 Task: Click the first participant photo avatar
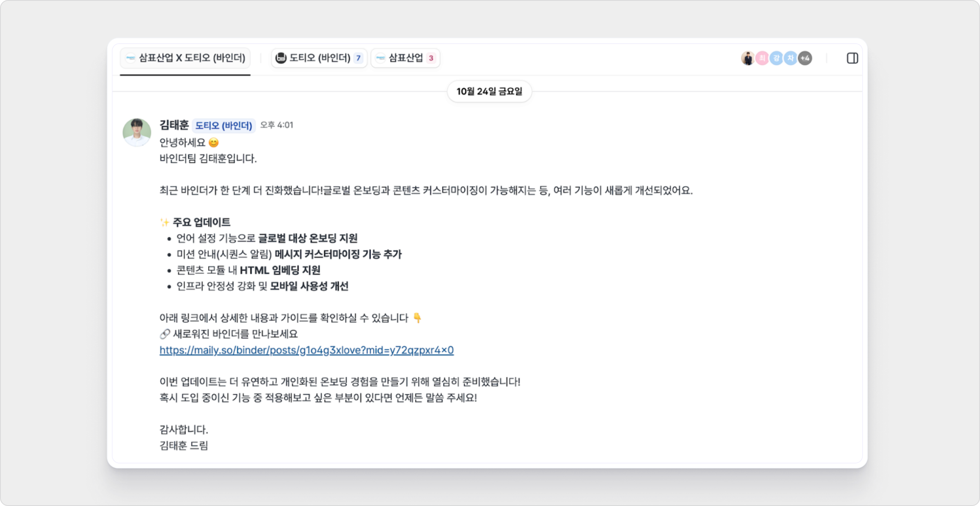coord(748,58)
